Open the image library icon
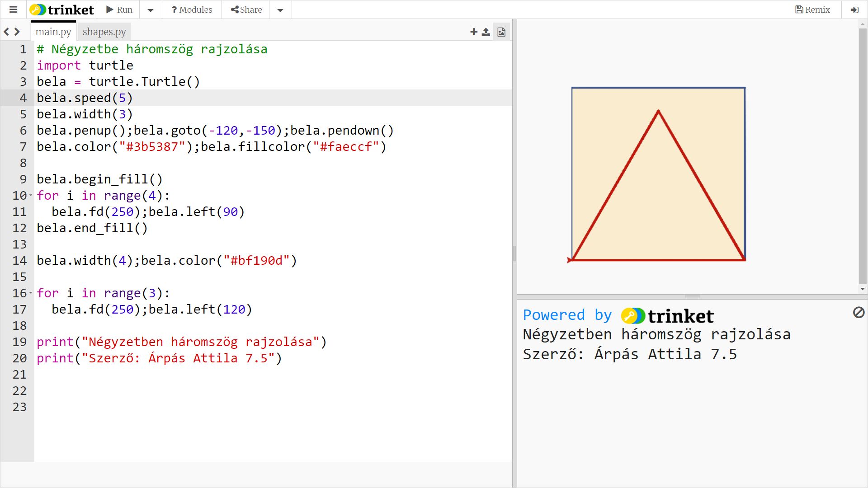 [x=501, y=32]
